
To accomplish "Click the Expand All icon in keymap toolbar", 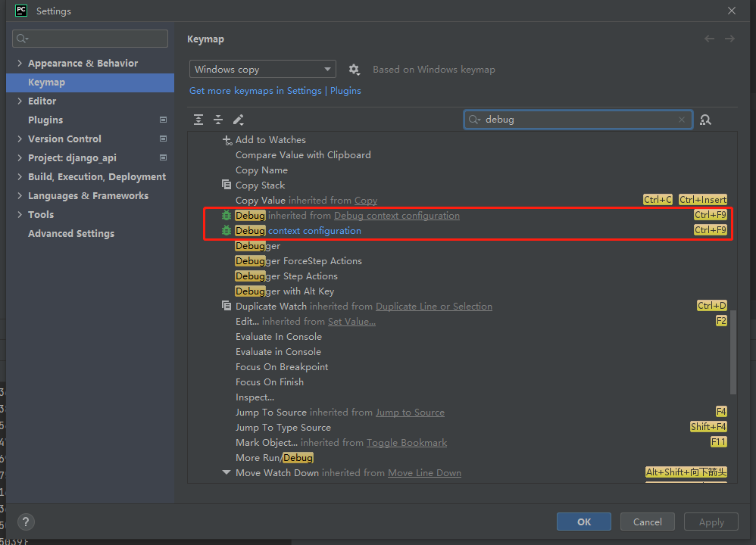I will coord(198,120).
